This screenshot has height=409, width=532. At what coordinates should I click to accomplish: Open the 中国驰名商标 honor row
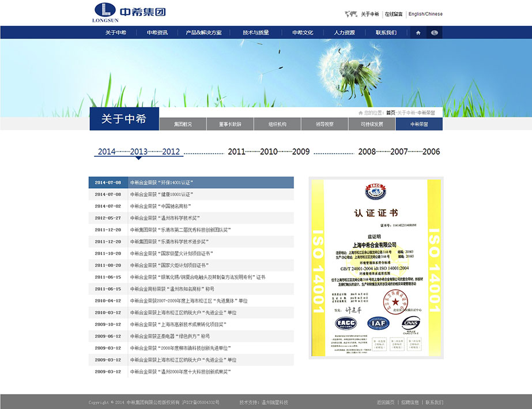coord(191,206)
